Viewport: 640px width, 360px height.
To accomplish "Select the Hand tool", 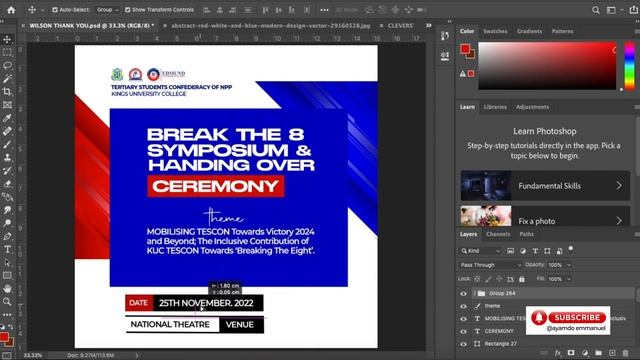I will pyautogui.click(x=7, y=289).
